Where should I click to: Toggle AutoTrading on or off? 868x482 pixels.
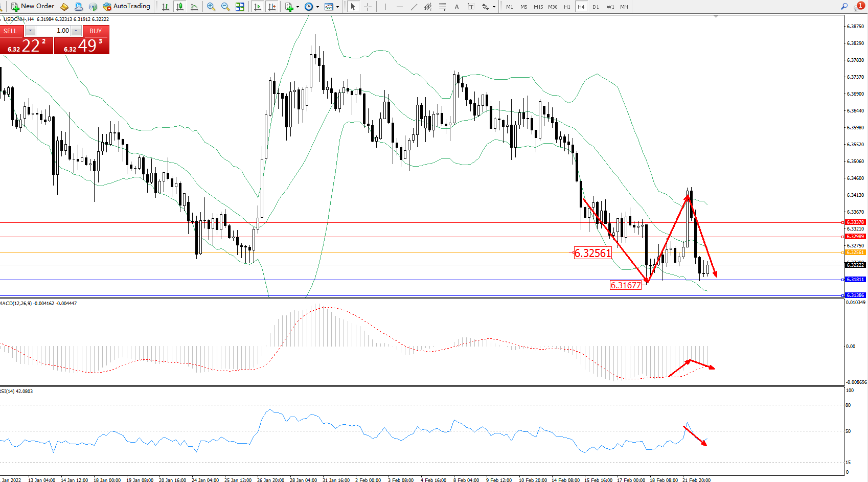click(x=126, y=6)
